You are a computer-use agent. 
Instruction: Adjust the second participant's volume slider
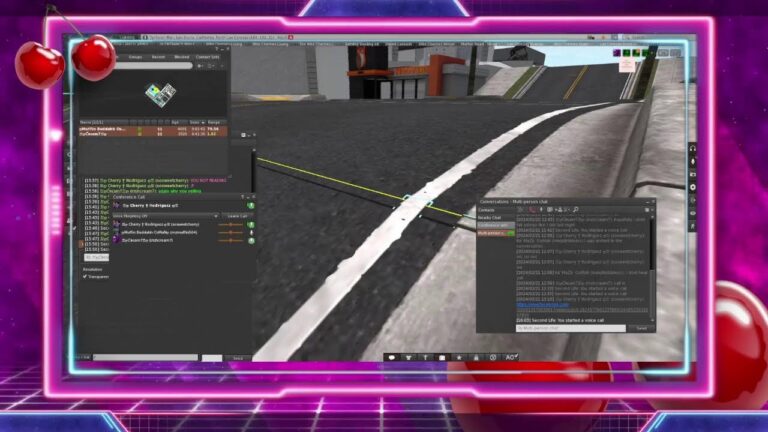231,233
